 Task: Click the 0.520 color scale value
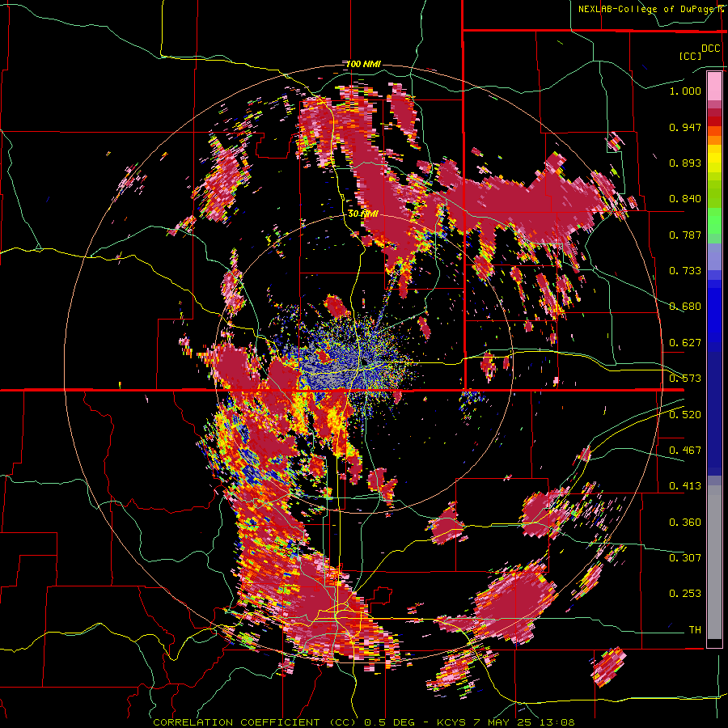tap(685, 415)
